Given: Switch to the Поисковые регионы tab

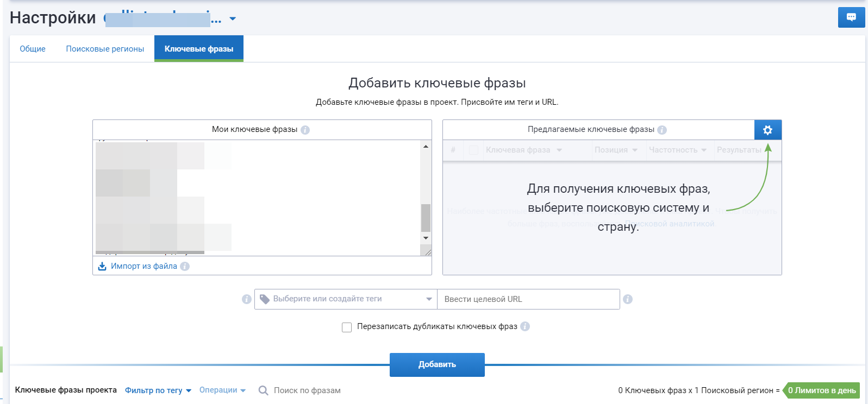Looking at the screenshot, I should coord(105,49).
